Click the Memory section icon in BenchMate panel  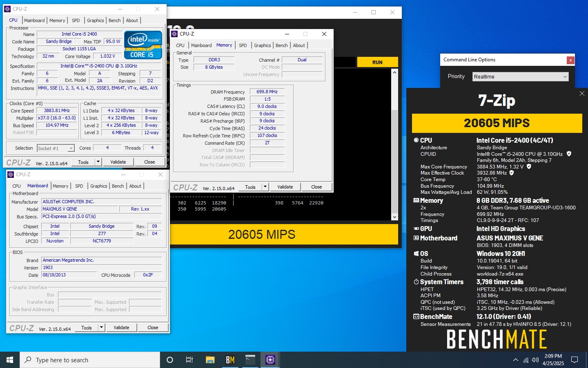pyautogui.click(x=416, y=200)
